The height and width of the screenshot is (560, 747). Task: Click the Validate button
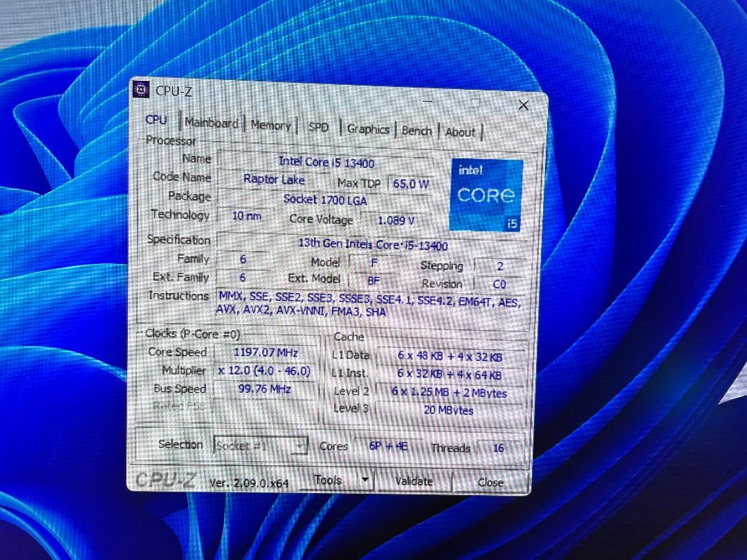414,481
